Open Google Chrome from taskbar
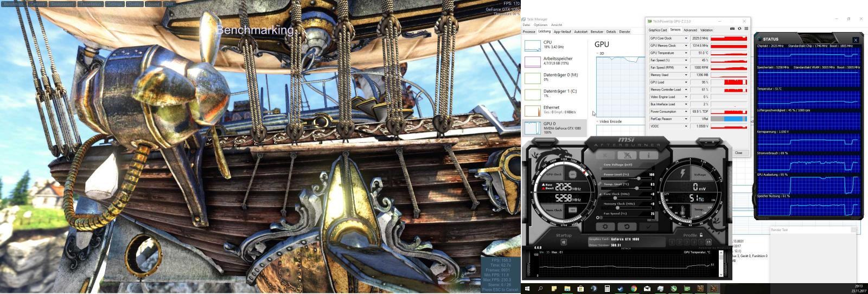The height and width of the screenshot is (294, 868). point(634,289)
